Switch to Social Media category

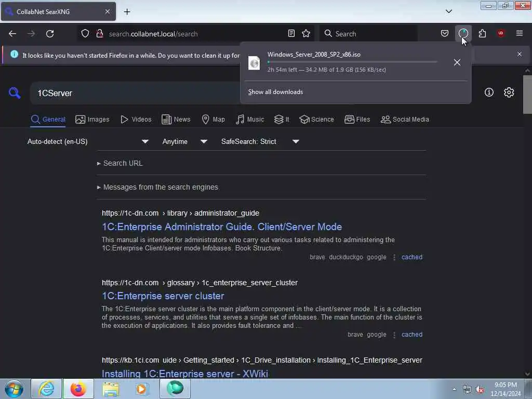click(x=405, y=119)
